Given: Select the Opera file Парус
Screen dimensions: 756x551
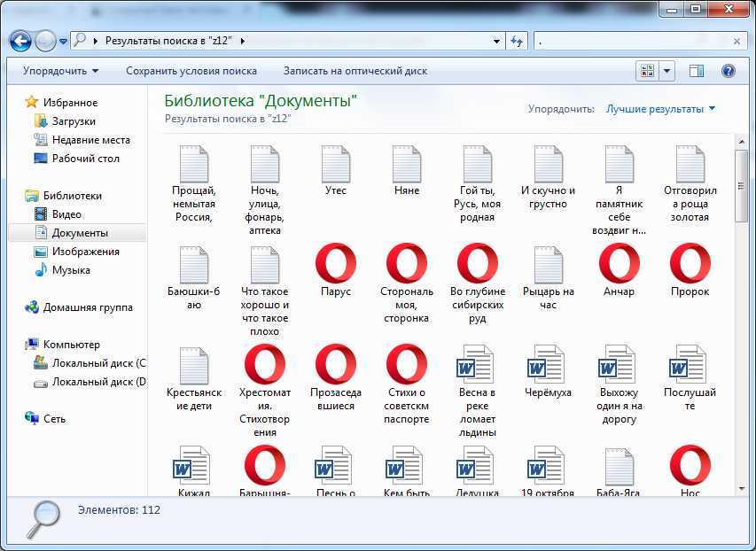Looking at the screenshot, I should (336, 271).
